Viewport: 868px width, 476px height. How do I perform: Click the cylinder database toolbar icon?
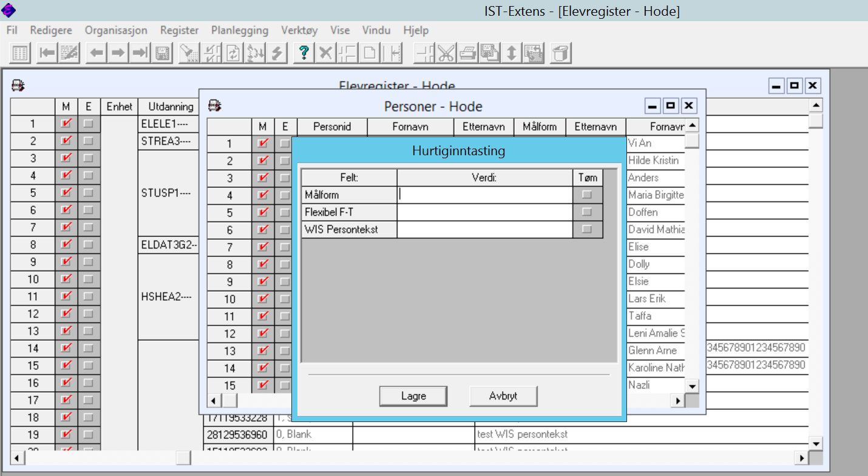(561, 53)
